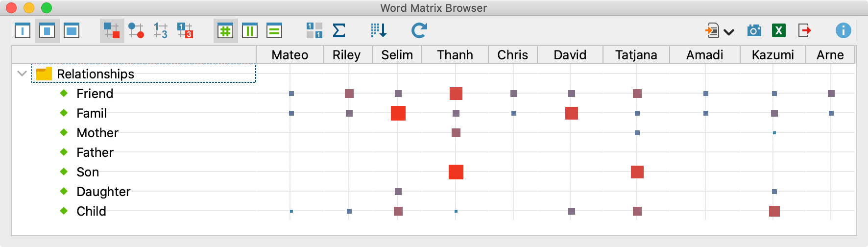868x247 pixels.
Task: Open the blue info icon
Action: tap(843, 31)
